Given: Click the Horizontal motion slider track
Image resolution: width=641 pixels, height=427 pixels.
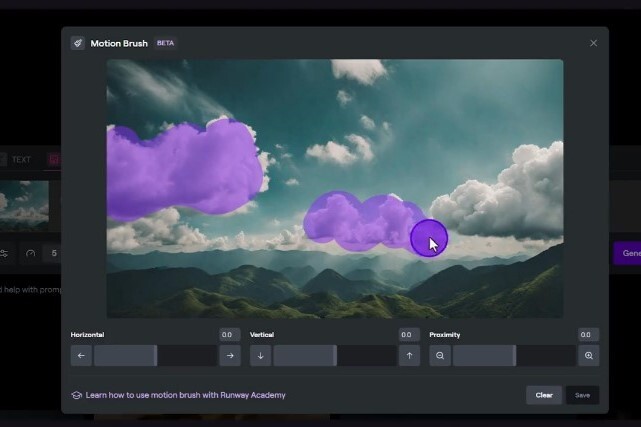Looking at the screenshot, I should 156,355.
